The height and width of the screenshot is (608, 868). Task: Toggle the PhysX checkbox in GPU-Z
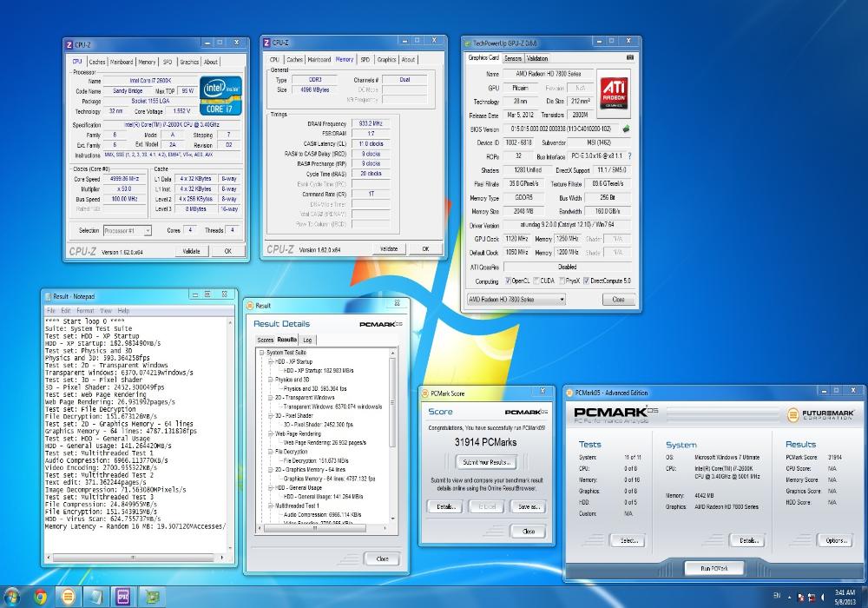pos(562,281)
